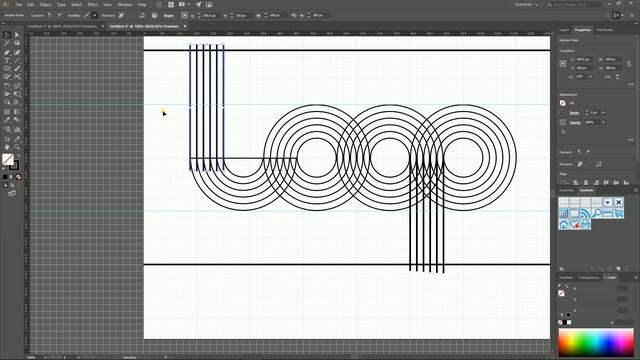This screenshot has width=640, height=360.
Task: Click the Fill swatch in Appearance section
Action: [x=563, y=103]
